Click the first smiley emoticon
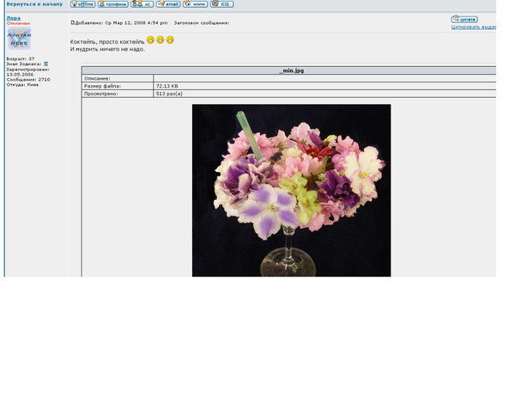 click(x=150, y=40)
